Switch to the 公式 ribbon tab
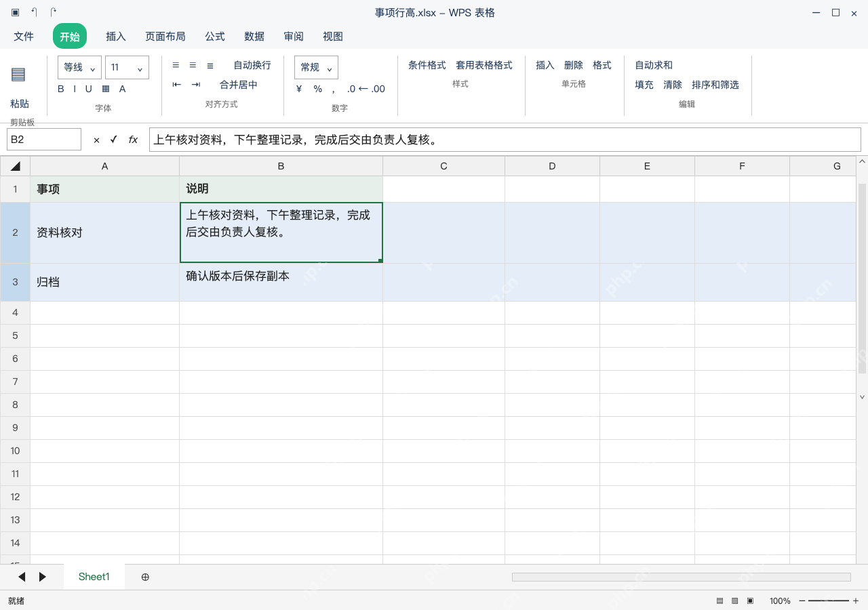The width and height of the screenshot is (868, 610). [x=215, y=37]
